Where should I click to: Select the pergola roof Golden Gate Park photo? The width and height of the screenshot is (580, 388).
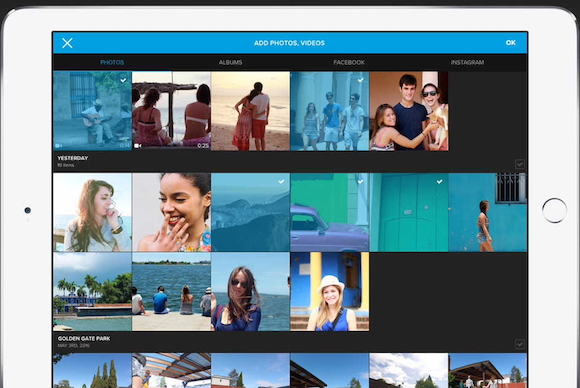171,370
